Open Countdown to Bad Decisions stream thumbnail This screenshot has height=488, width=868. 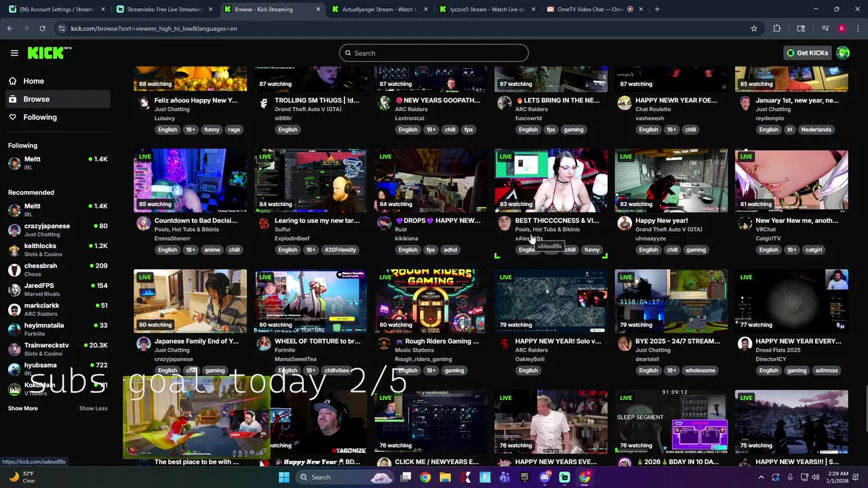(190, 180)
